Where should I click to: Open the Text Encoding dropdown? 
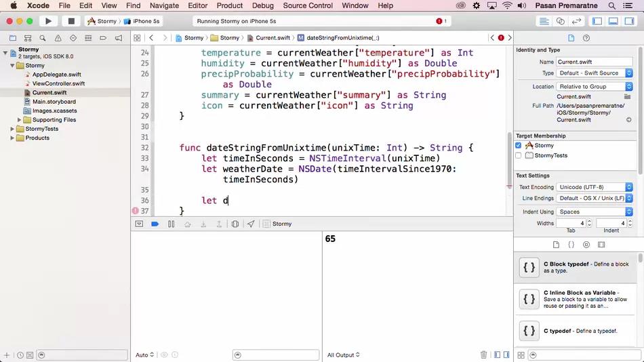(x=595, y=187)
